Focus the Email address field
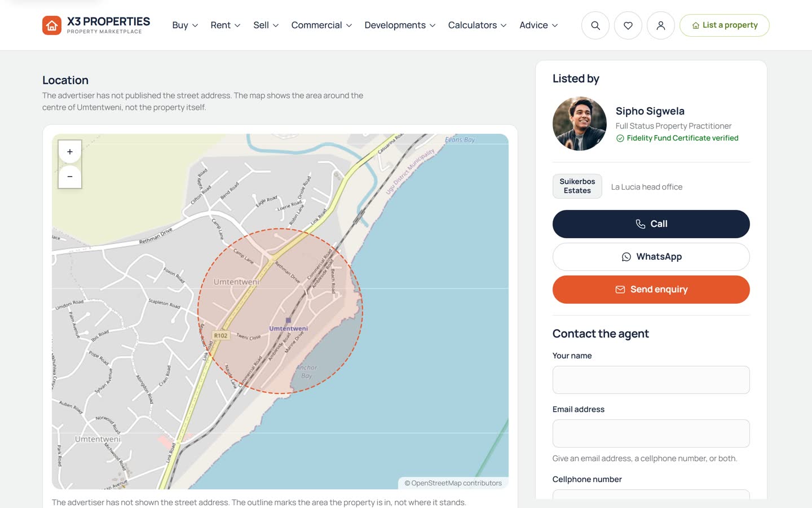 tap(651, 433)
